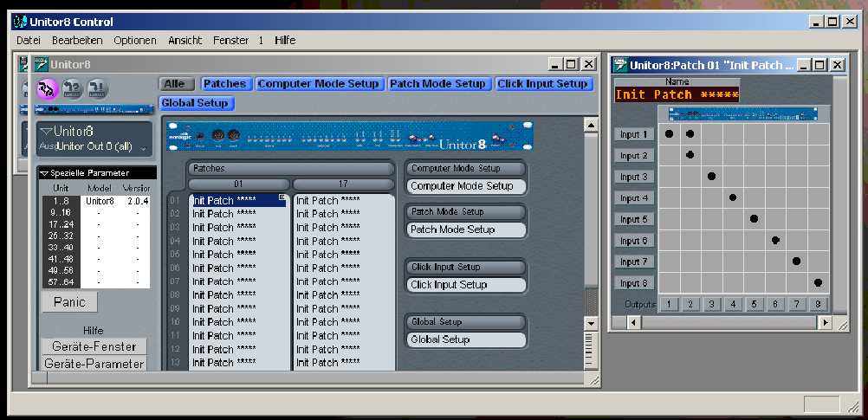Toggle the Input 7 to Output 7 routing dot
Image resolution: width=868 pixels, height=420 pixels.
click(x=797, y=261)
